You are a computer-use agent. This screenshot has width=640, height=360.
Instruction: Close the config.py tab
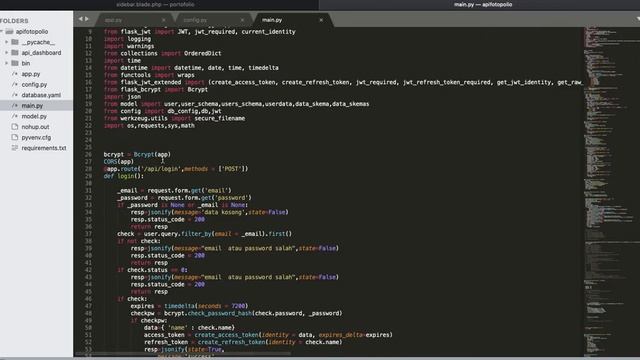pos(242,20)
